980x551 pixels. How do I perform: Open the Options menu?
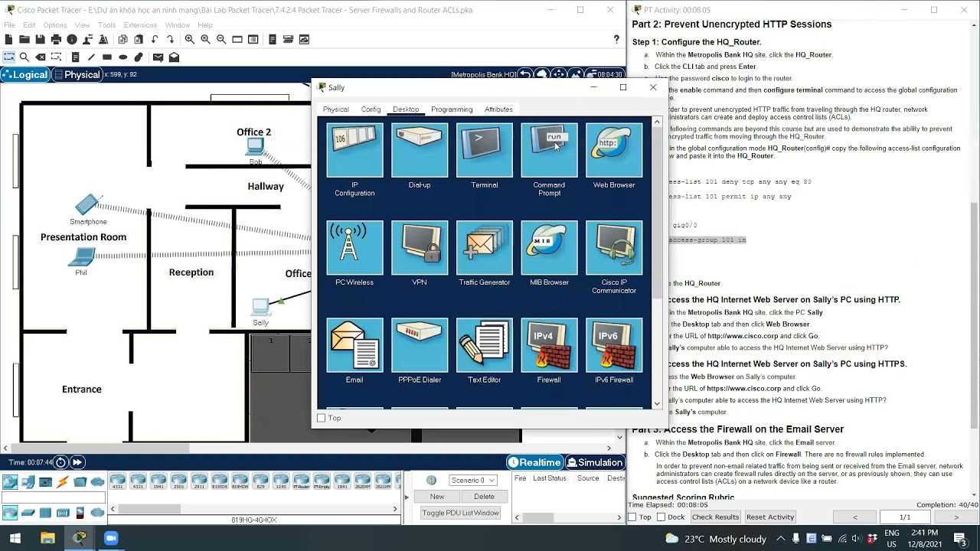tap(54, 25)
